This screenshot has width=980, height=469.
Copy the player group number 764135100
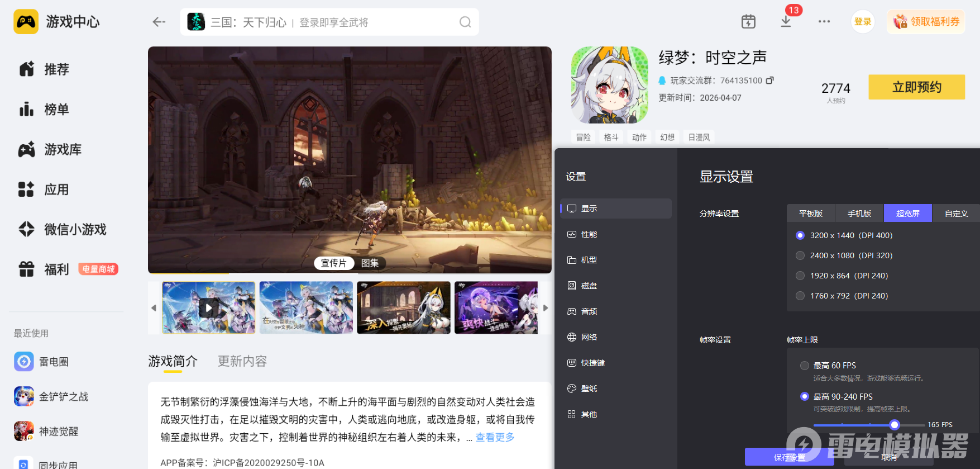[x=770, y=80]
